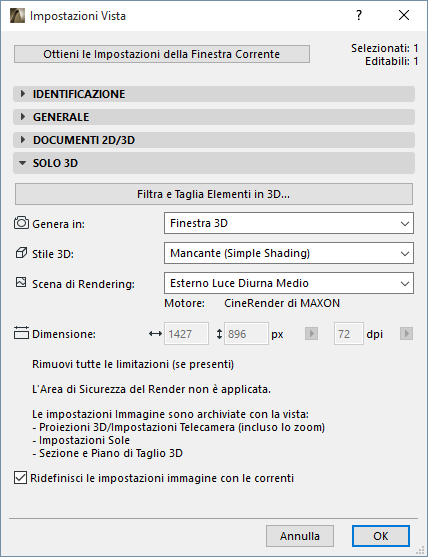Click the Le impostazioni Immagine sono archiviate line
The width and height of the screenshot is (428, 557).
[x=170, y=414]
